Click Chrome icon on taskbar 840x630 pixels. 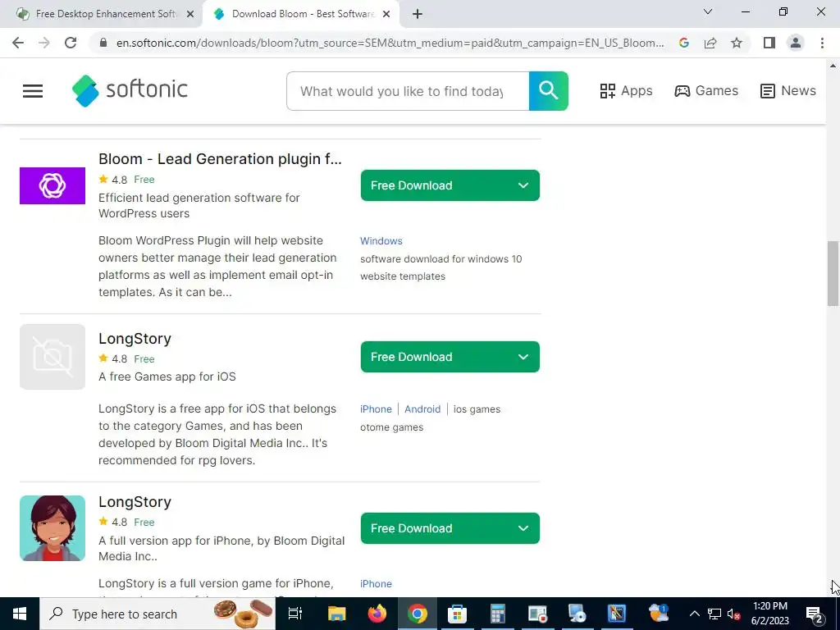[418, 614]
